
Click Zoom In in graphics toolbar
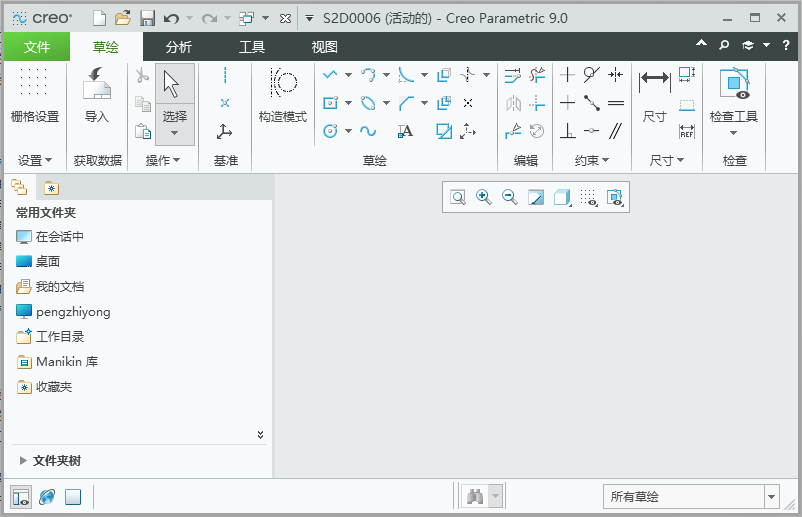[483, 197]
